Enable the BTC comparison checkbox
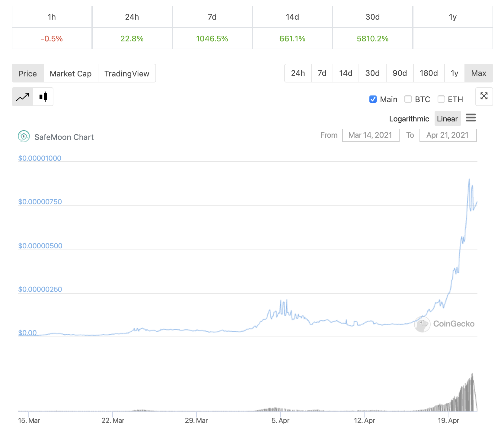The height and width of the screenshot is (435, 504). point(408,99)
